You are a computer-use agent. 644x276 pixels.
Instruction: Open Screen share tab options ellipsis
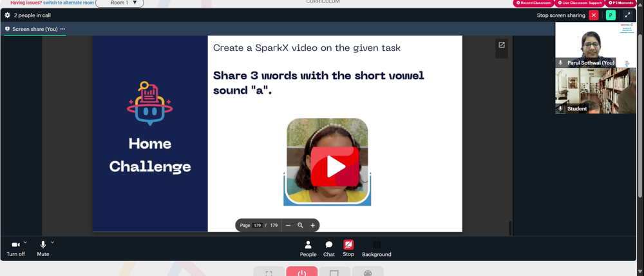pyautogui.click(x=62, y=29)
